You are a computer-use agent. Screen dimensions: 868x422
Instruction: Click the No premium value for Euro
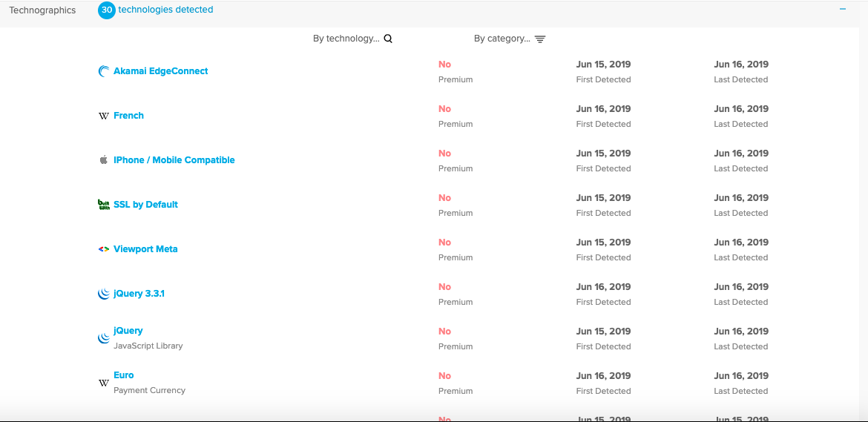click(444, 375)
